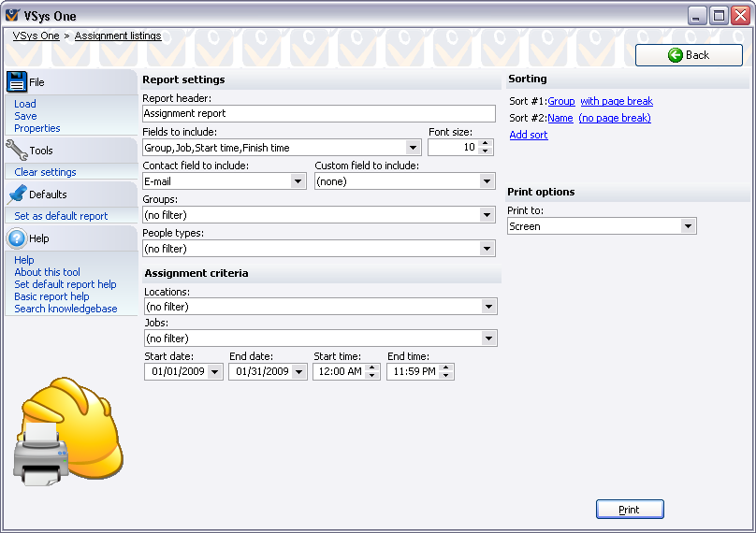Click the Tools wrench icon
Viewport: 756px width, 533px height.
click(x=17, y=150)
